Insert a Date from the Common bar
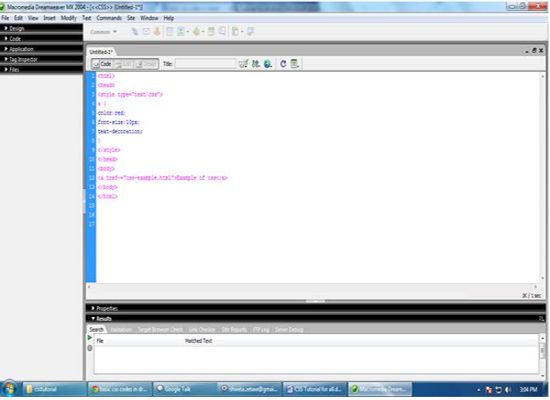 click(211, 32)
